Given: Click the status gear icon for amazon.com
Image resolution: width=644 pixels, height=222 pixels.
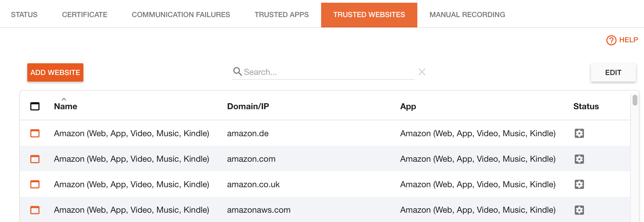Looking at the screenshot, I should (579, 159).
